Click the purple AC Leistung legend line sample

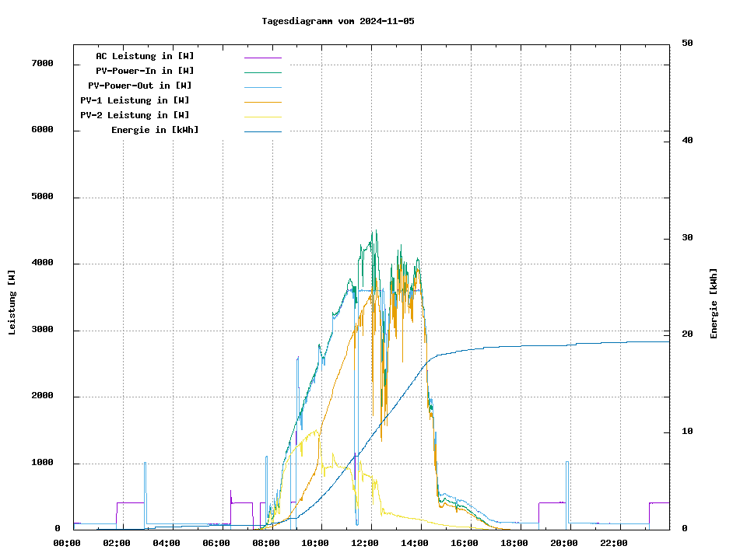click(262, 57)
